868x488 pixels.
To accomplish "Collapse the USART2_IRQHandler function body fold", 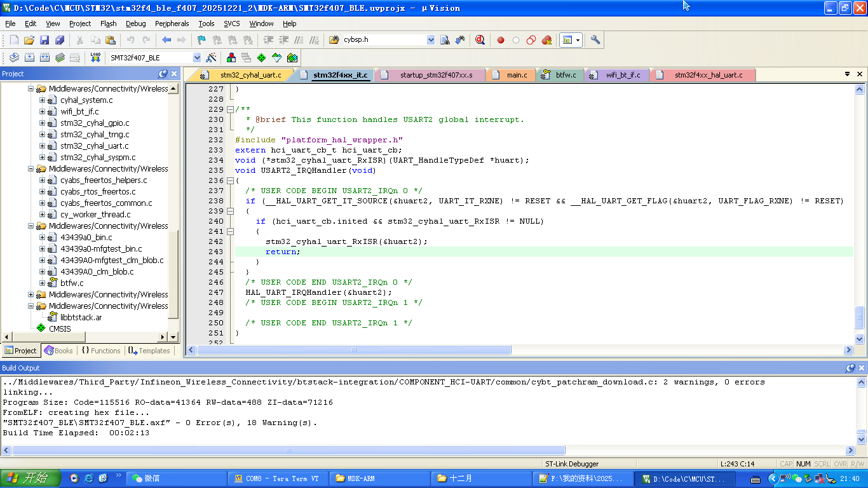I will [x=230, y=180].
